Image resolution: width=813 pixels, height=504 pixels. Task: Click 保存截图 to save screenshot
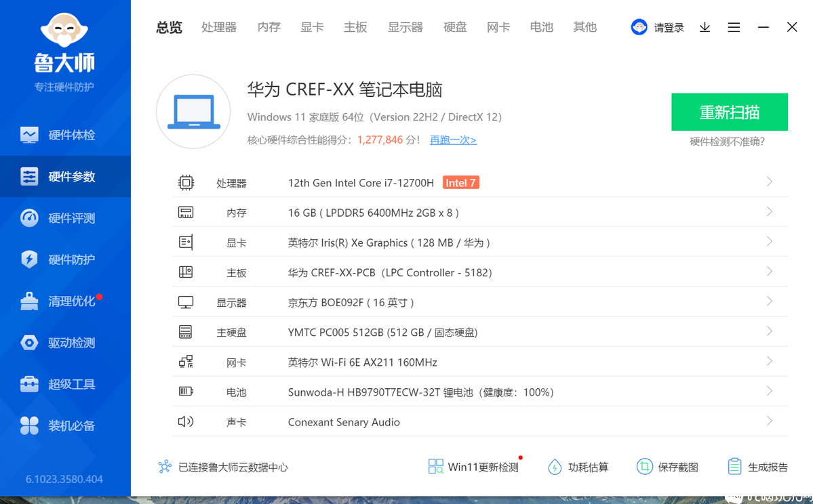667,467
